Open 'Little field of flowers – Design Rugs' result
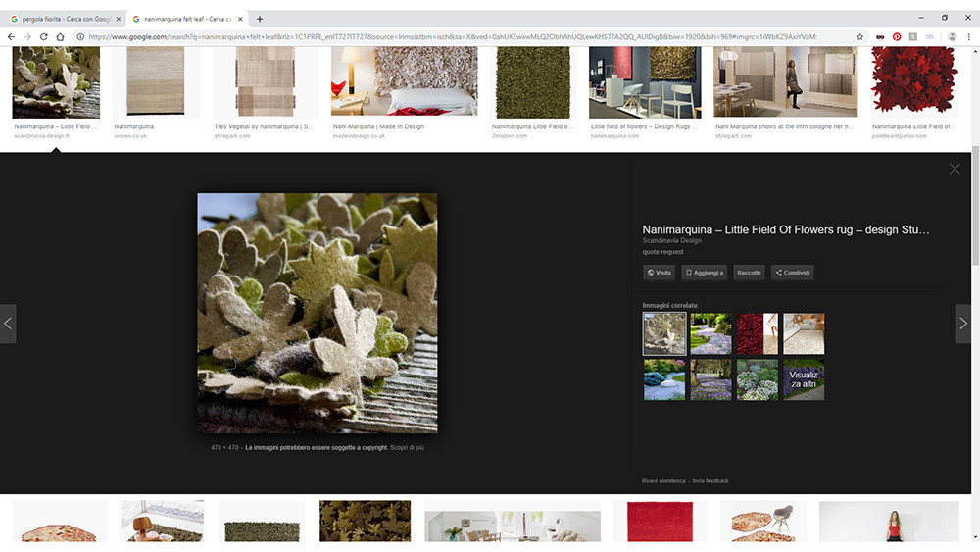This screenshot has width=980, height=552. click(645, 82)
